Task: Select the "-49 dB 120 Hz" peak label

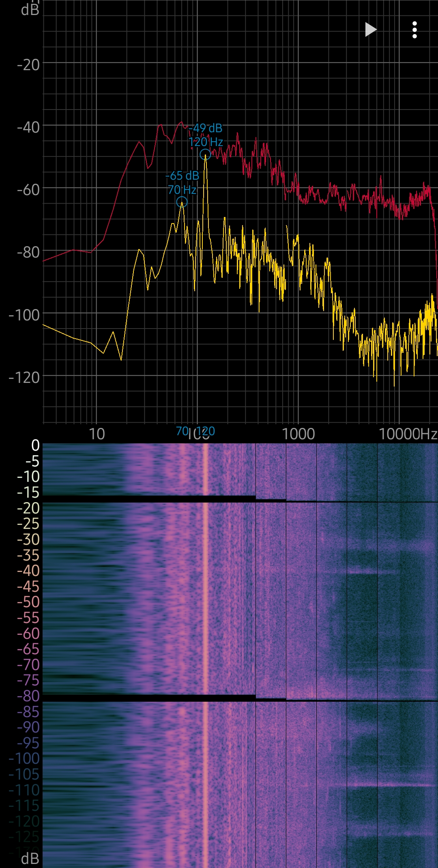Action: [206, 135]
